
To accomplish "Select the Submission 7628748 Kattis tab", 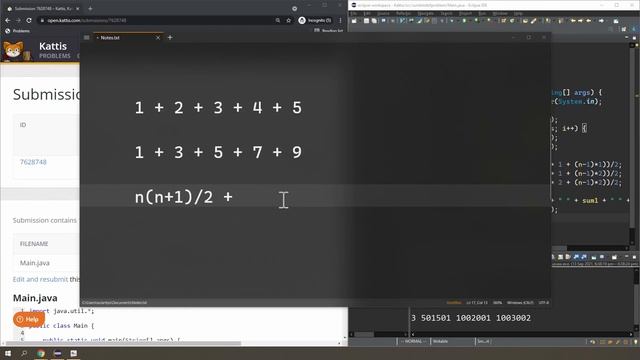I will click(x=42, y=8).
